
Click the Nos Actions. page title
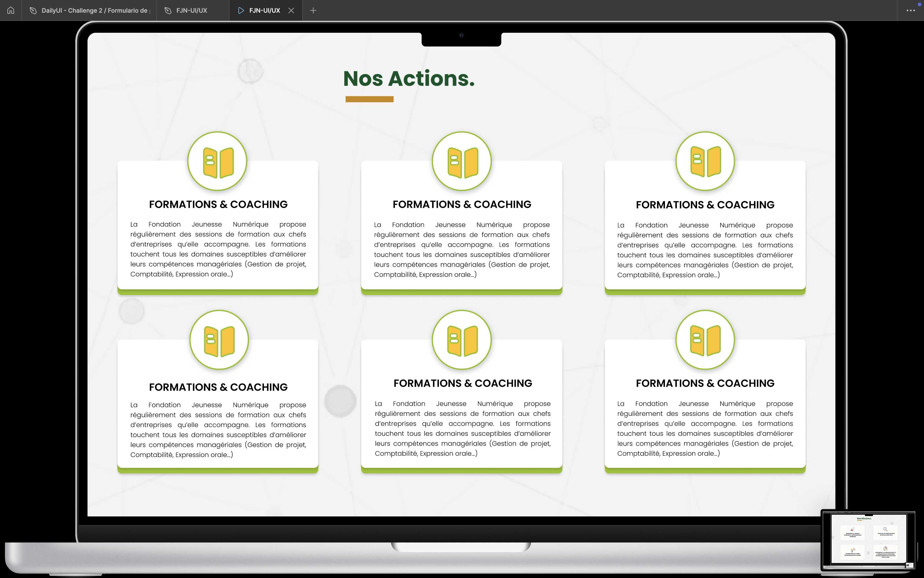409,78
